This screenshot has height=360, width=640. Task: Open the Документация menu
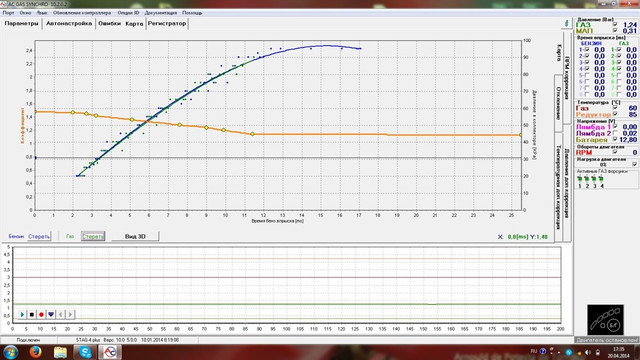[161, 13]
